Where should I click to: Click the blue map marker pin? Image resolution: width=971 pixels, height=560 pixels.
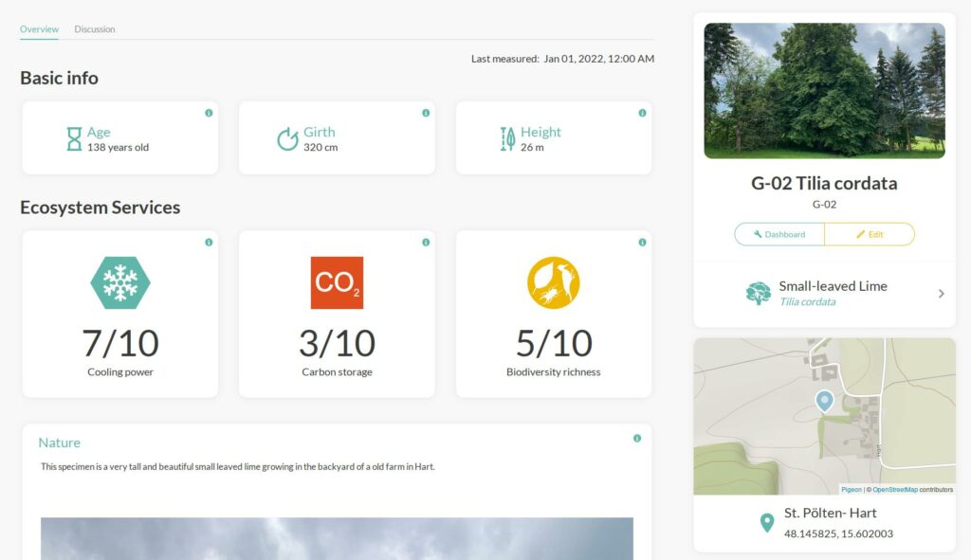[824, 402]
